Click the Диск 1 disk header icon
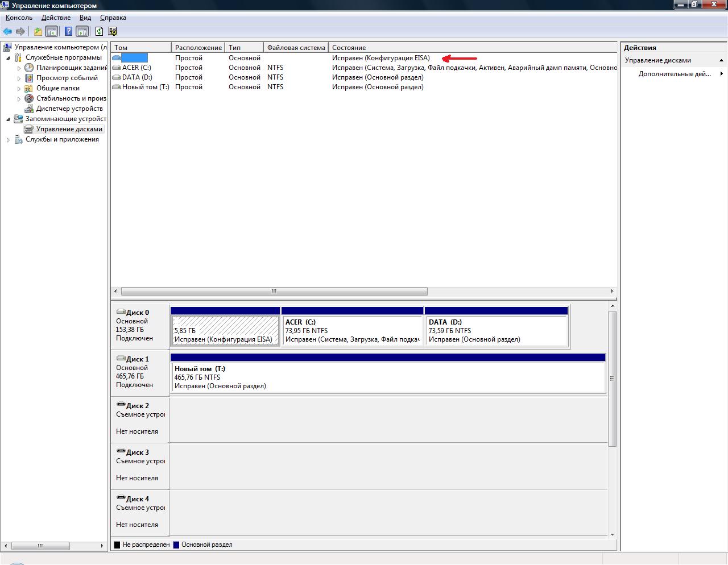The width and height of the screenshot is (728, 565). [x=121, y=359]
